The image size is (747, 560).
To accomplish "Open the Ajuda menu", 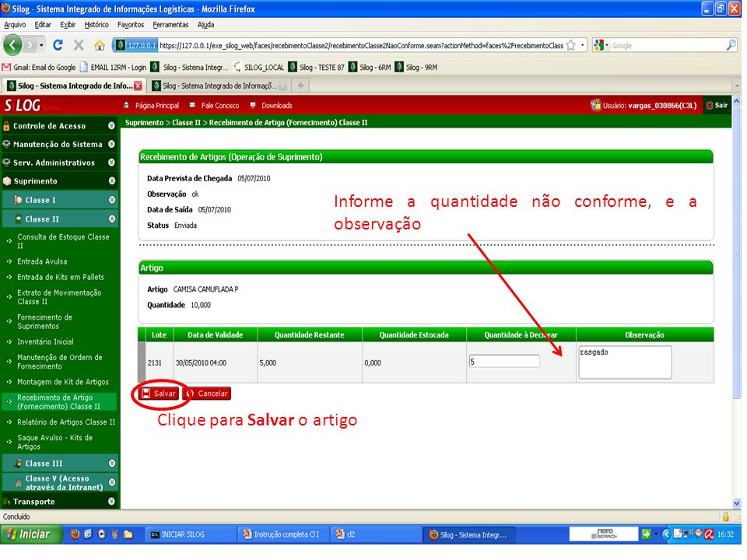I will [x=205, y=25].
